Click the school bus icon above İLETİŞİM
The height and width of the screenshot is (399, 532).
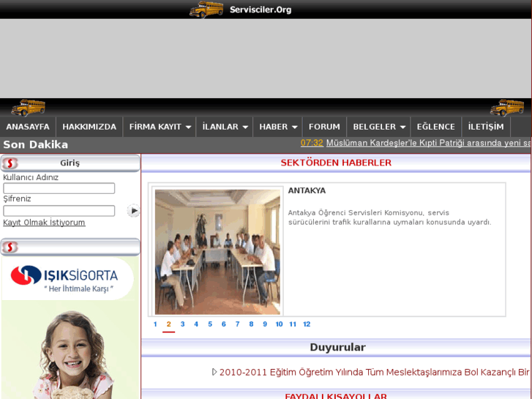pos(507,108)
